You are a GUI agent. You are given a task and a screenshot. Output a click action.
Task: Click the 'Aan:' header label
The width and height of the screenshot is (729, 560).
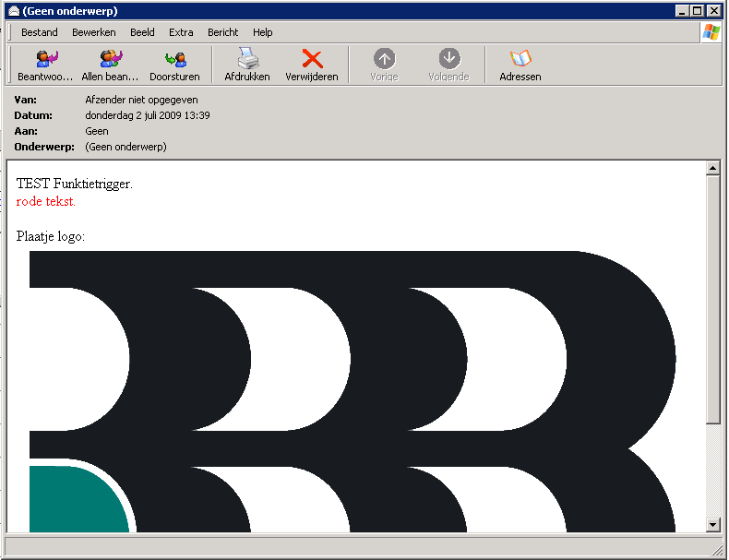26,131
